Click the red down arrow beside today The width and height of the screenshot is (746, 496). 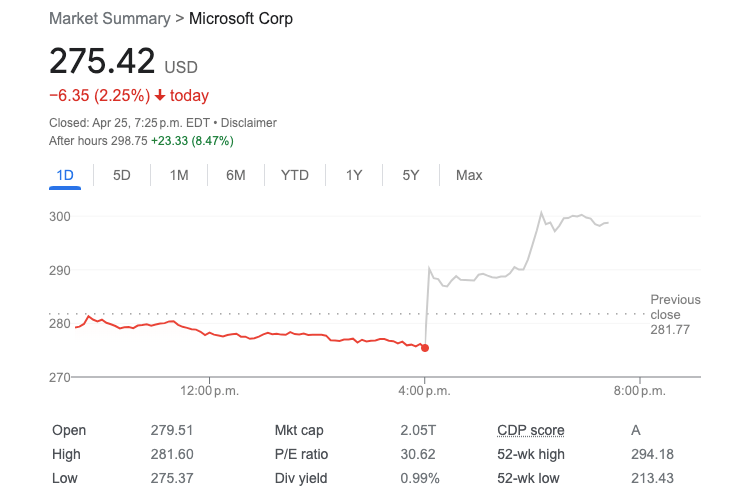tap(160, 96)
